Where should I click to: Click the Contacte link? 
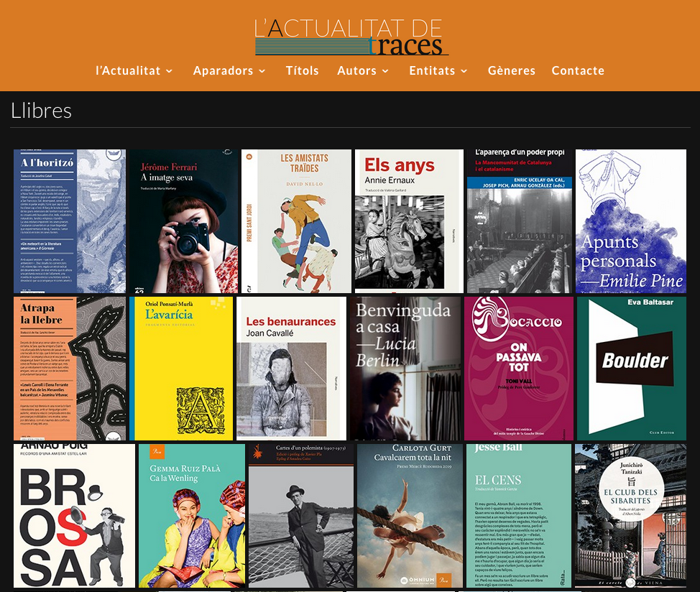[578, 70]
